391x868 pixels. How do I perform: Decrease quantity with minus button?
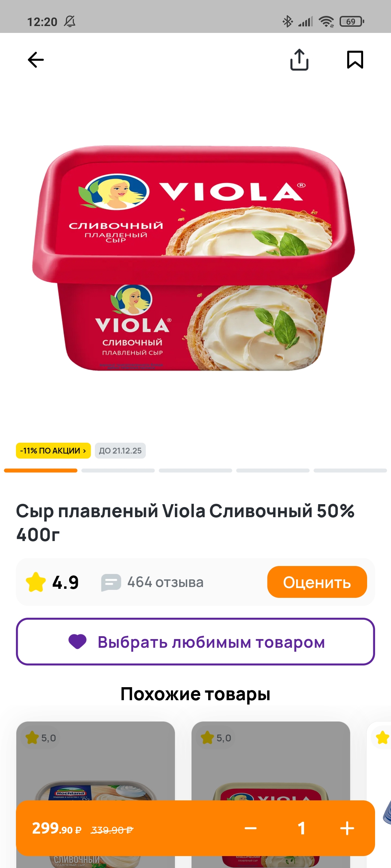click(251, 828)
